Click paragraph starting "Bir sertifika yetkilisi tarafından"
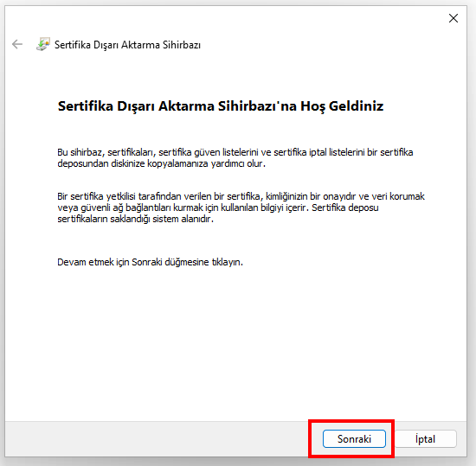The width and height of the screenshot is (476, 466). [x=241, y=207]
